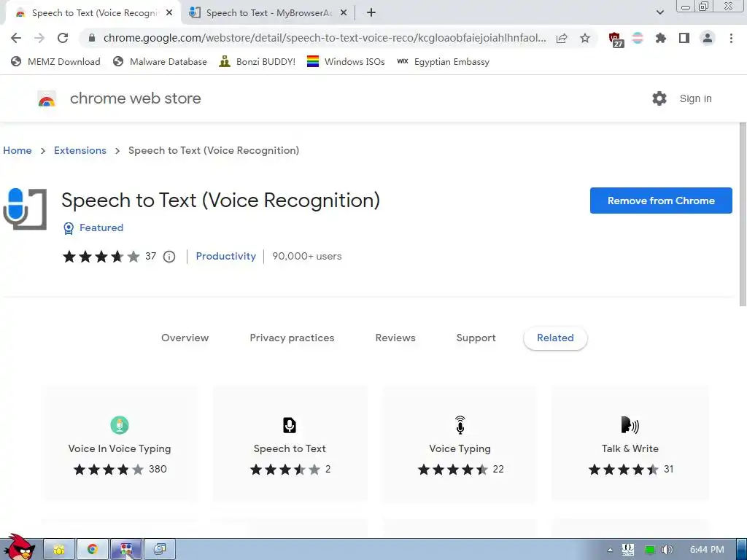Click the Voice In Voice Typing title

[x=120, y=448]
